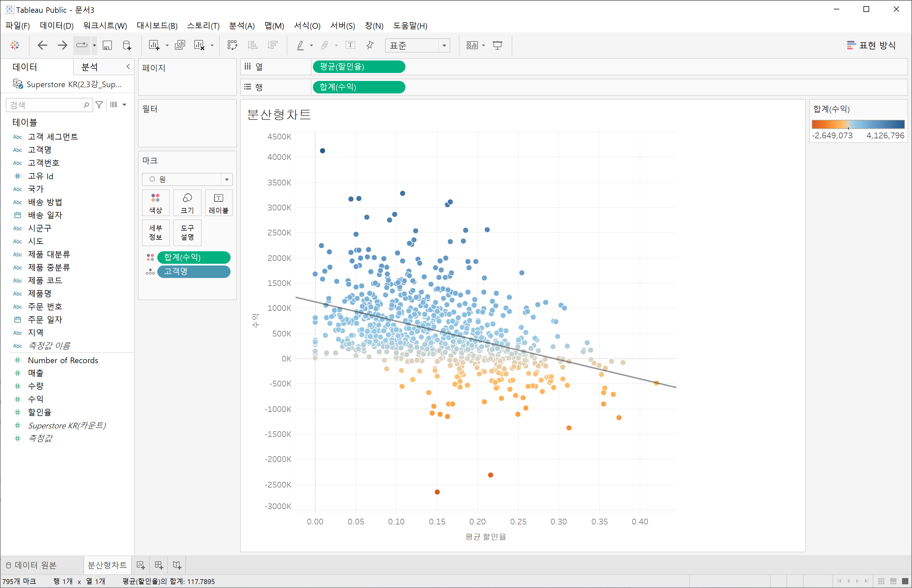Toggle the Fix Axes pin icon
Image resolution: width=912 pixels, height=588 pixels.
(x=369, y=45)
